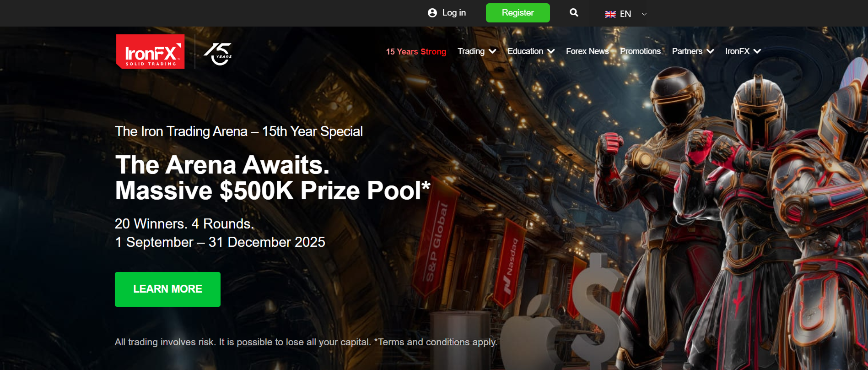The width and height of the screenshot is (868, 370).
Task: Click the green Register button
Action: (518, 13)
